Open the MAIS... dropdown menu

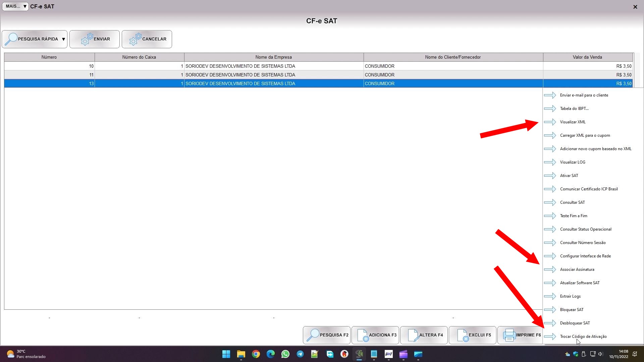point(15,6)
